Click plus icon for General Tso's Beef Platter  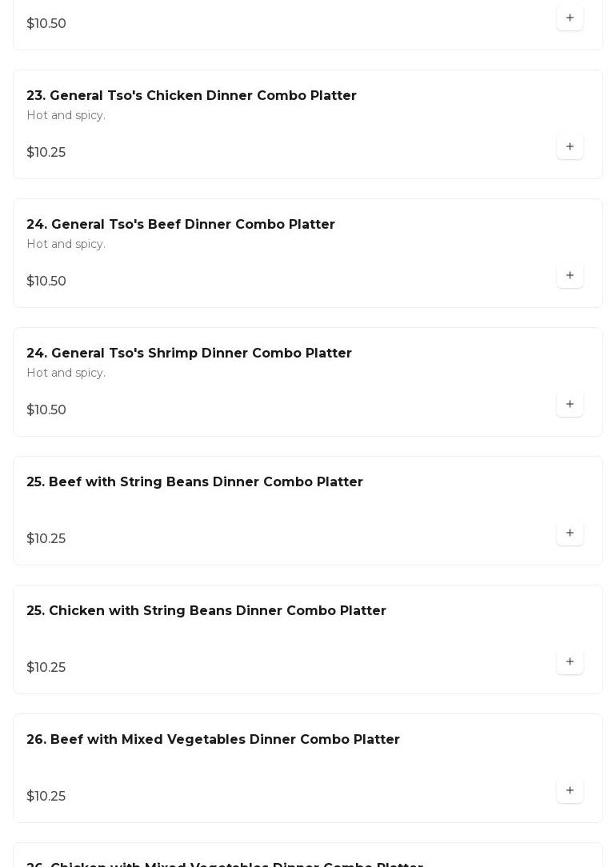tap(570, 275)
